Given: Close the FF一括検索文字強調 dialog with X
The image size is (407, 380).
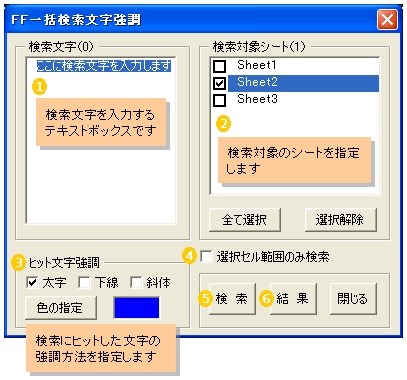Looking at the screenshot, I should click(387, 20).
